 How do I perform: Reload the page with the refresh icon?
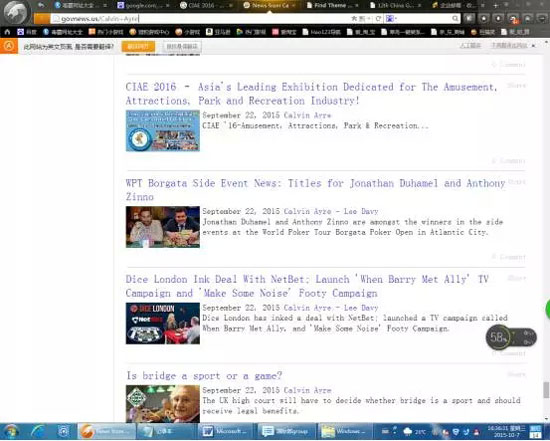coord(378,19)
